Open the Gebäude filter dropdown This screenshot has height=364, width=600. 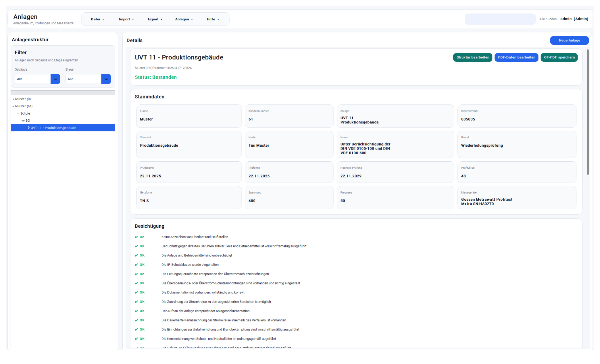coord(55,79)
